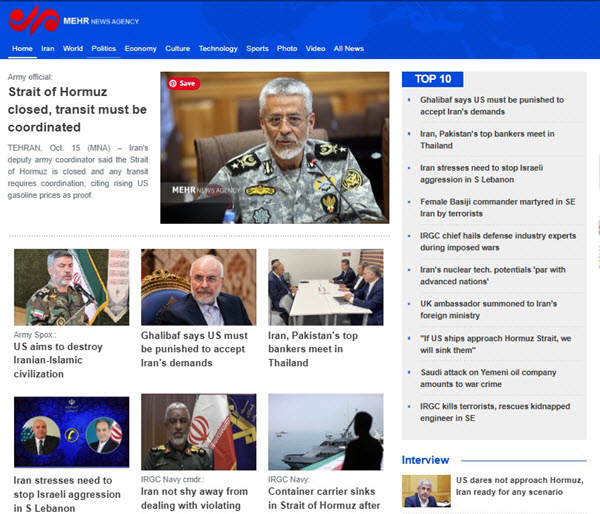
Task: Click the main photo of army official
Action: click(x=275, y=147)
